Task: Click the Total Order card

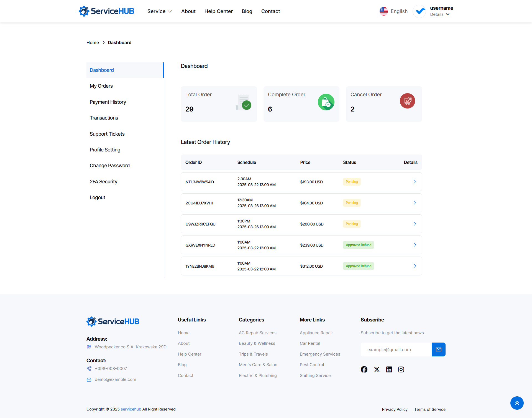Action: pos(219,104)
